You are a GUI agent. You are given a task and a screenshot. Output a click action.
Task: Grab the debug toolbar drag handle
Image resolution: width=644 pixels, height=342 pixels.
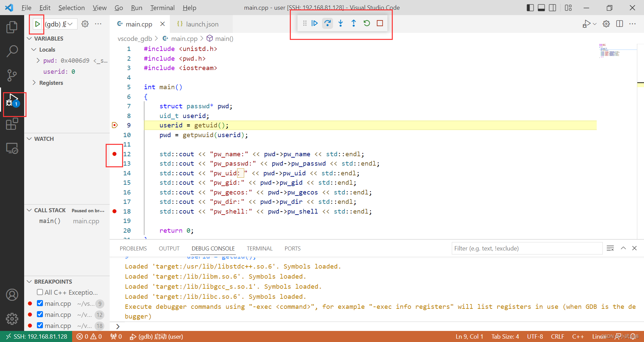tap(305, 23)
